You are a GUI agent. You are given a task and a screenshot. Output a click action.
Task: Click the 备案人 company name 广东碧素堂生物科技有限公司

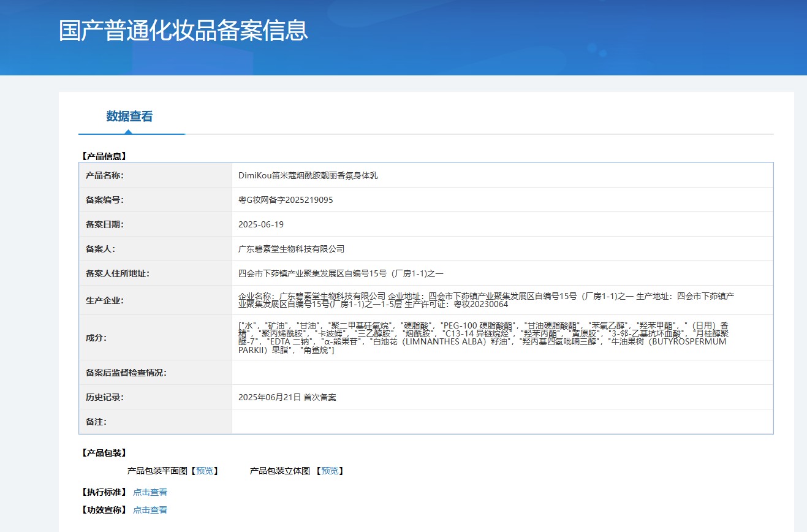point(292,249)
